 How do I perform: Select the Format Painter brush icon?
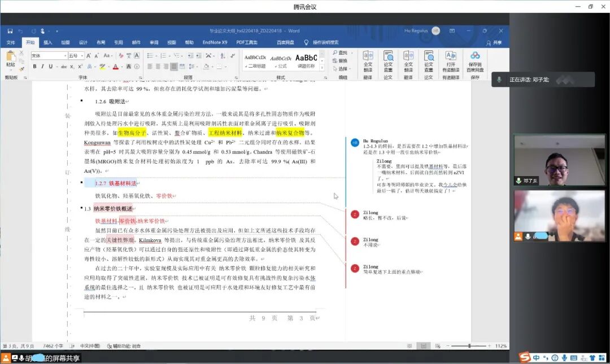click(21, 69)
